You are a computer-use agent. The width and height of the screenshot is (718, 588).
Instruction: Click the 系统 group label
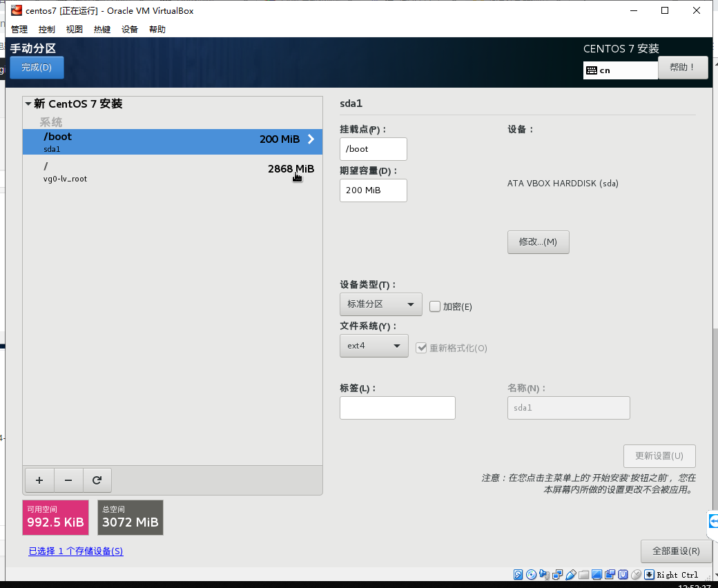coord(51,122)
